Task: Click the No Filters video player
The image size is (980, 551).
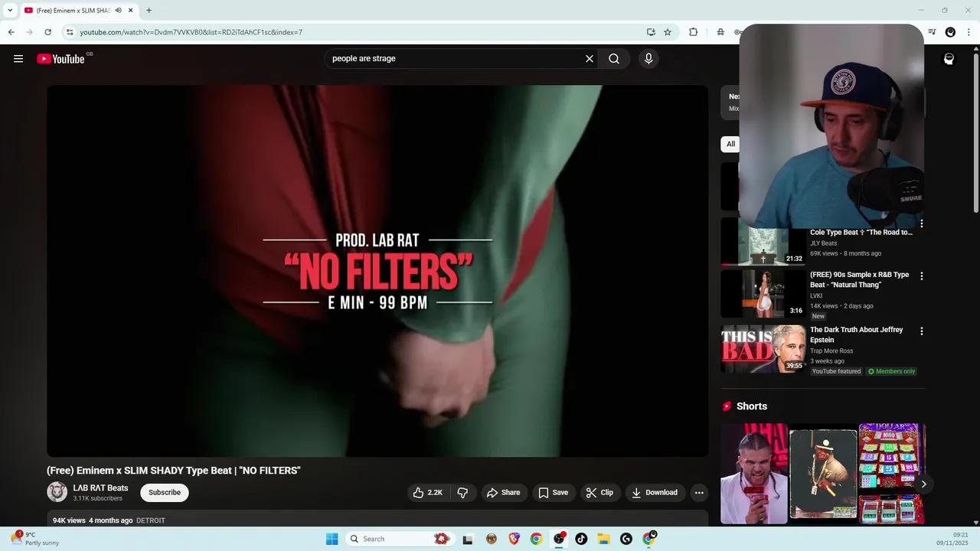Action: pos(377,271)
